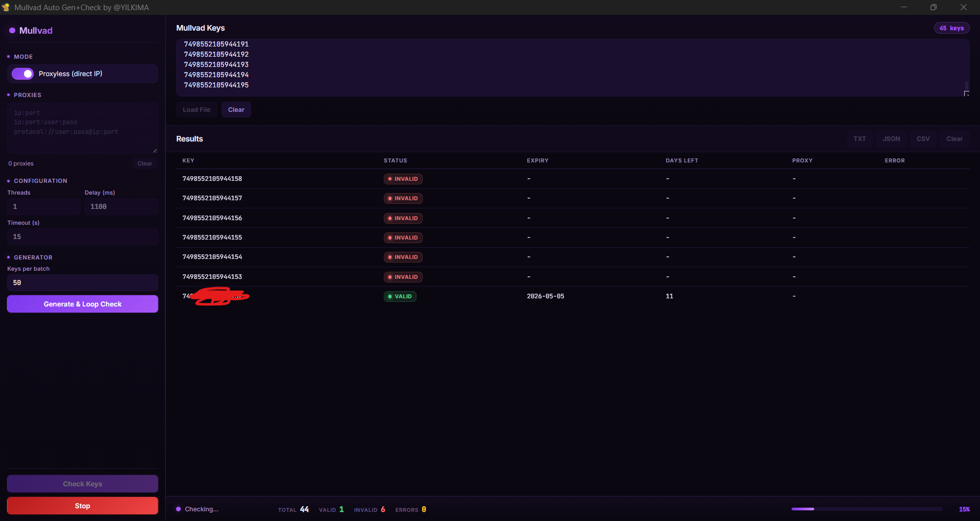Click the keys textarea resize handle
The height and width of the screenshot is (521, 980).
click(x=966, y=93)
